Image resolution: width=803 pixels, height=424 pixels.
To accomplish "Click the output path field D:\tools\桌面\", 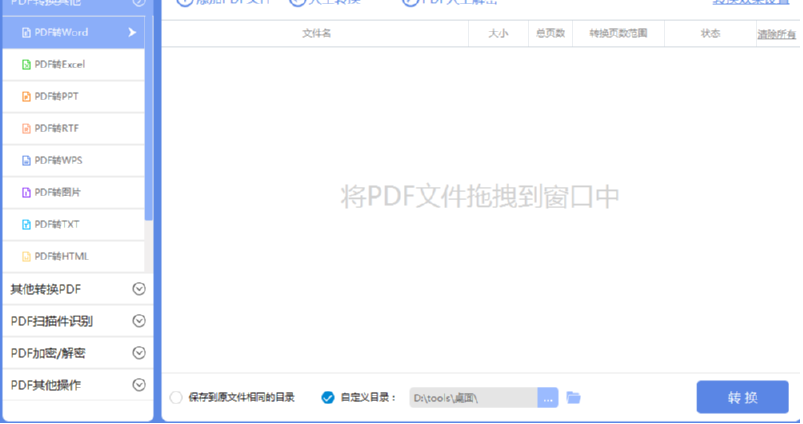I will pyautogui.click(x=473, y=398).
